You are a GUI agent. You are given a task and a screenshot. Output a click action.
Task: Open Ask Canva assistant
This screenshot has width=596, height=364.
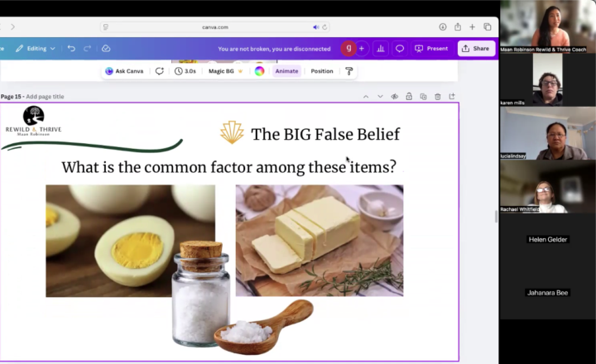pyautogui.click(x=124, y=71)
